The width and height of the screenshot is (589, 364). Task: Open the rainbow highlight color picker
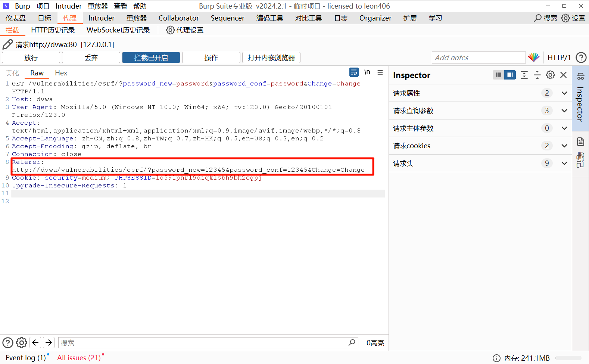coord(533,57)
